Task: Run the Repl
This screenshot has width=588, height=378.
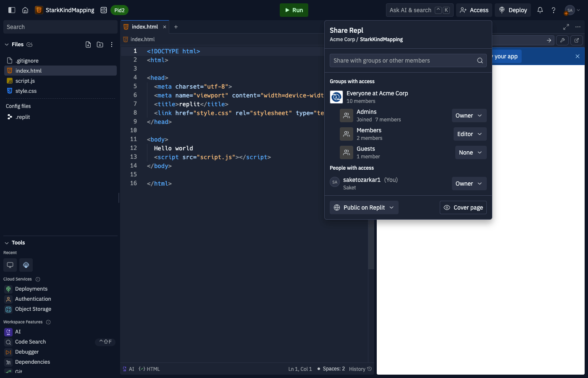Action: click(294, 10)
